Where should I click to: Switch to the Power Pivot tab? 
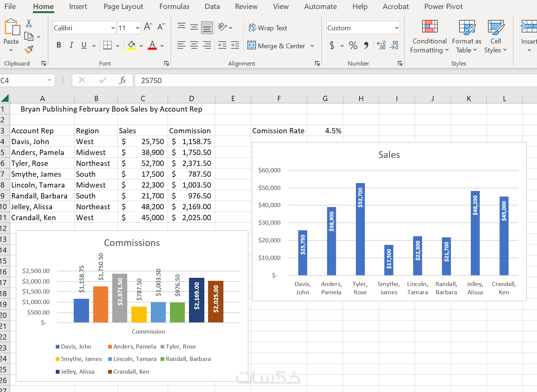[x=443, y=6]
